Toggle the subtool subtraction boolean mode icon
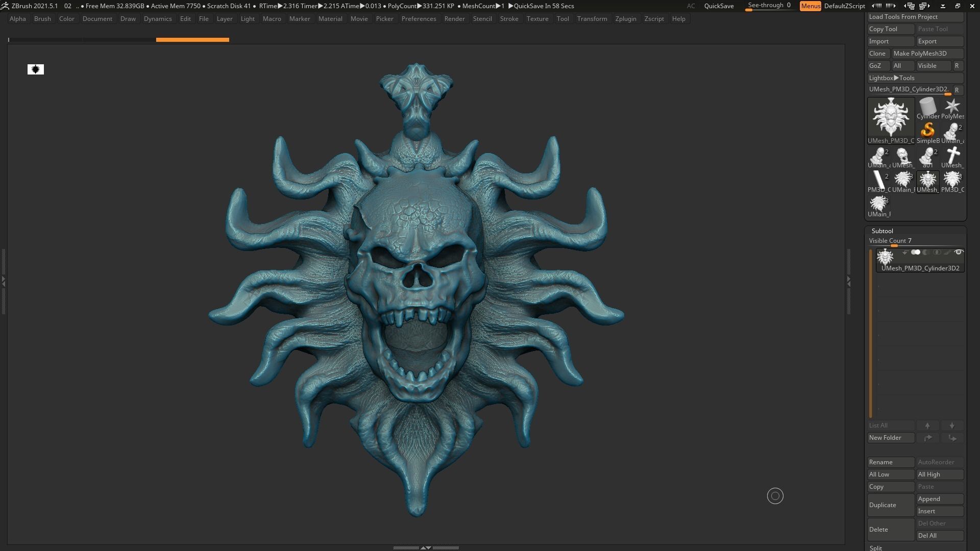The image size is (980, 551). coord(926,253)
